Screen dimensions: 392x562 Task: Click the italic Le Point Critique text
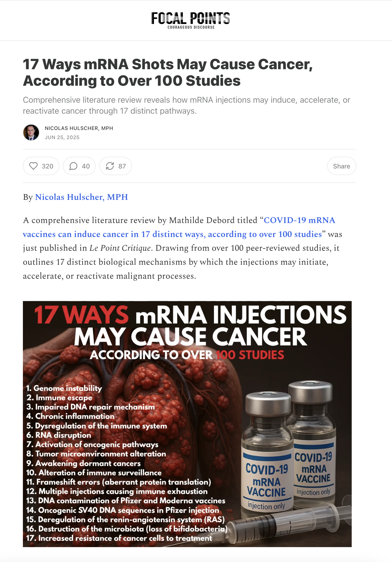click(120, 248)
